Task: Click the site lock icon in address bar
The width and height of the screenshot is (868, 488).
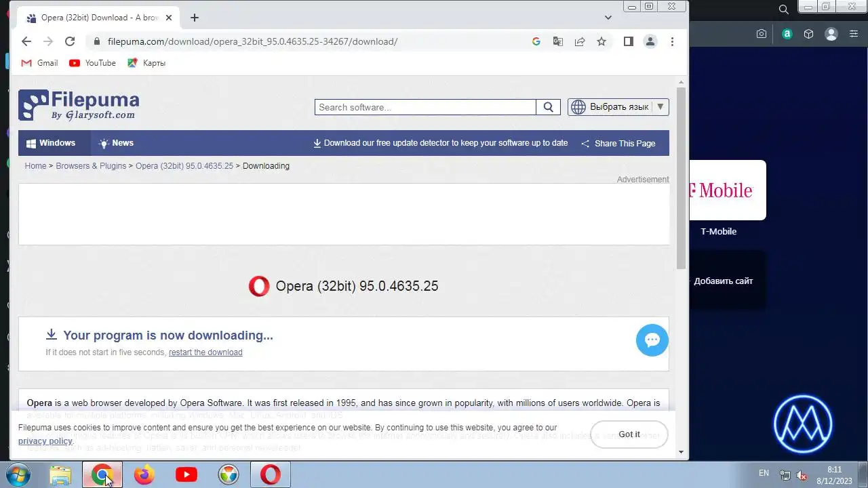Action: pyautogui.click(x=97, y=41)
